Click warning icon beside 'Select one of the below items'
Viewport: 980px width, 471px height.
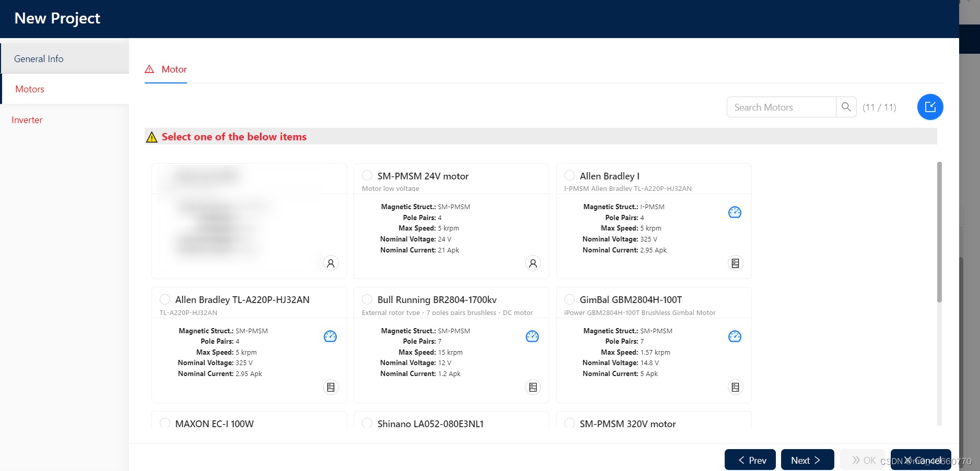click(151, 137)
